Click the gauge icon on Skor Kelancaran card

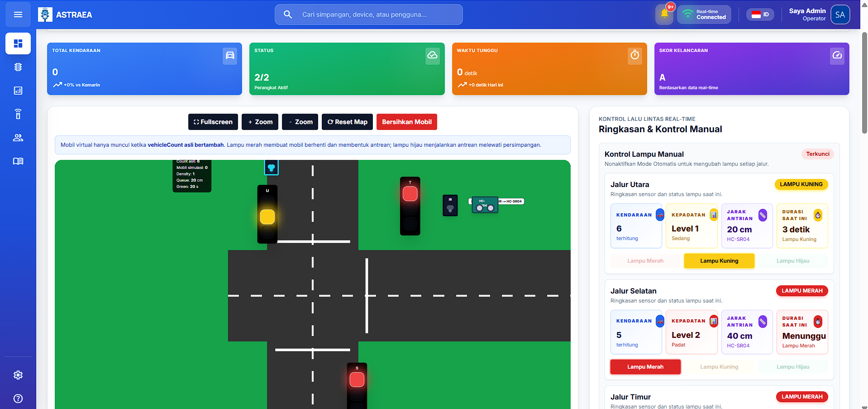pos(837,56)
